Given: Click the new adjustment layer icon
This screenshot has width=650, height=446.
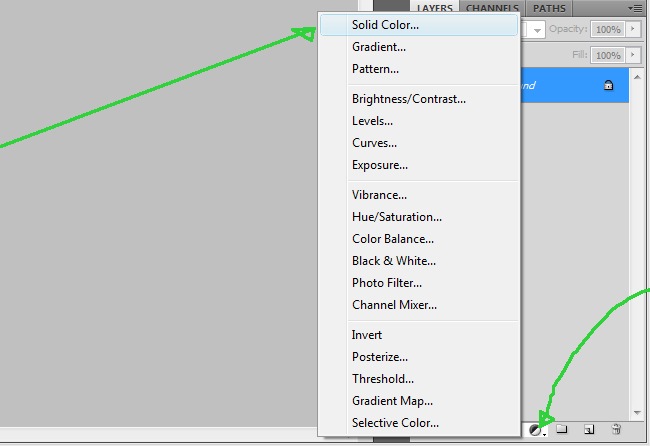Looking at the screenshot, I should tap(538, 430).
